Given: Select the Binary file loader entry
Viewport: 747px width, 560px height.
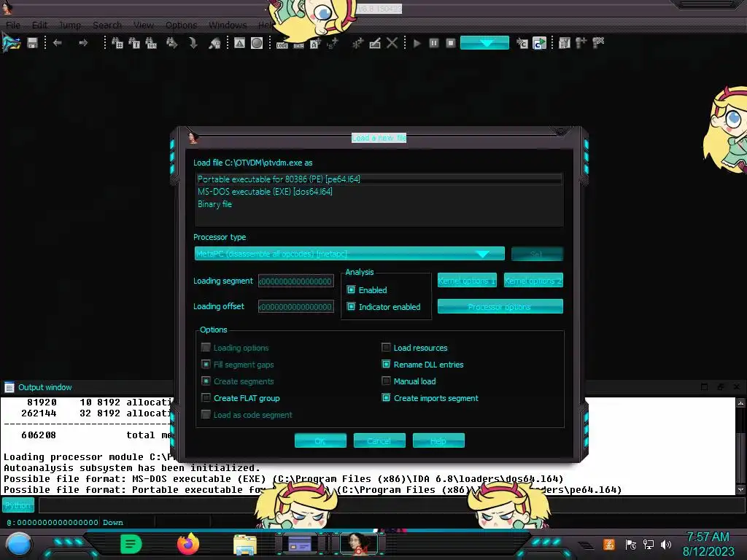Looking at the screenshot, I should 379,204.
